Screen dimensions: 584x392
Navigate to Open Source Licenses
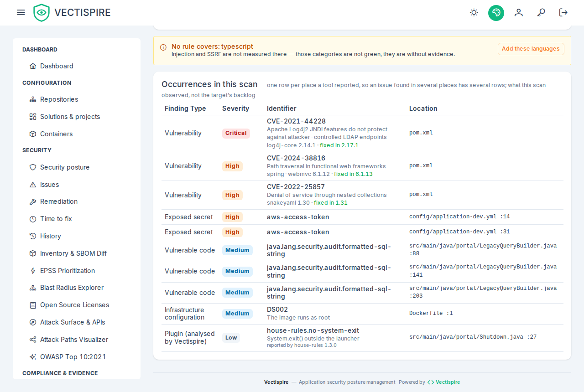click(x=74, y=305)
